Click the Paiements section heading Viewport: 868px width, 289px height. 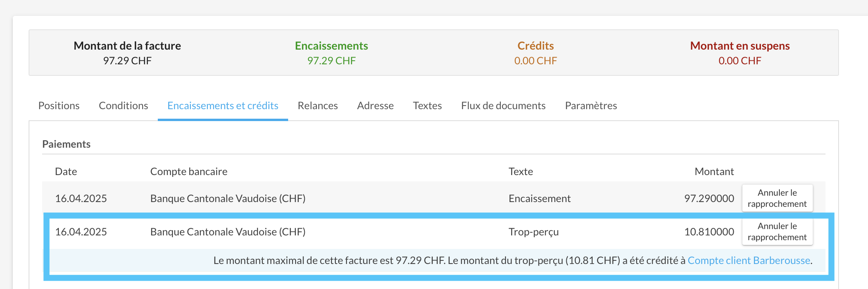66,144
